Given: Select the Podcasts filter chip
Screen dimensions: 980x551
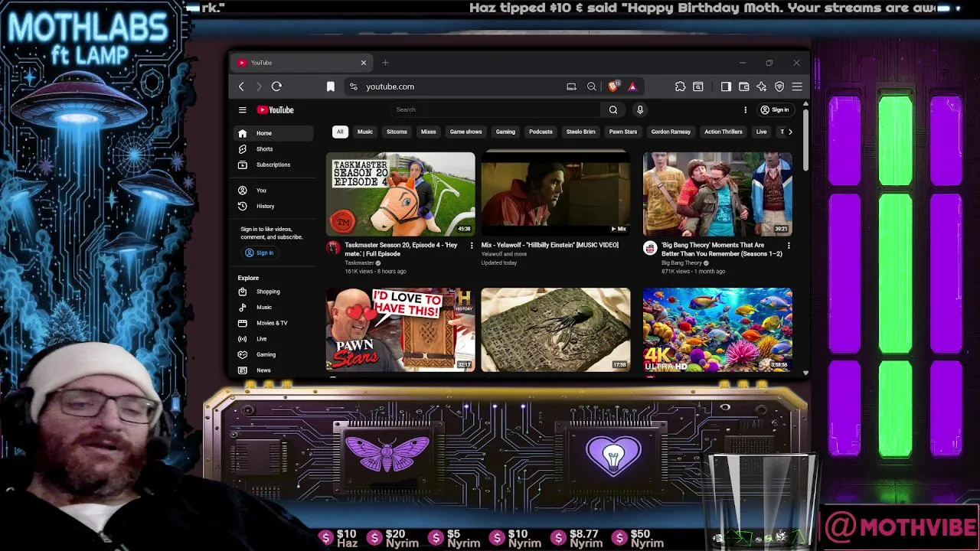Looking at the screenshot, I should click(x=541, y=132).
